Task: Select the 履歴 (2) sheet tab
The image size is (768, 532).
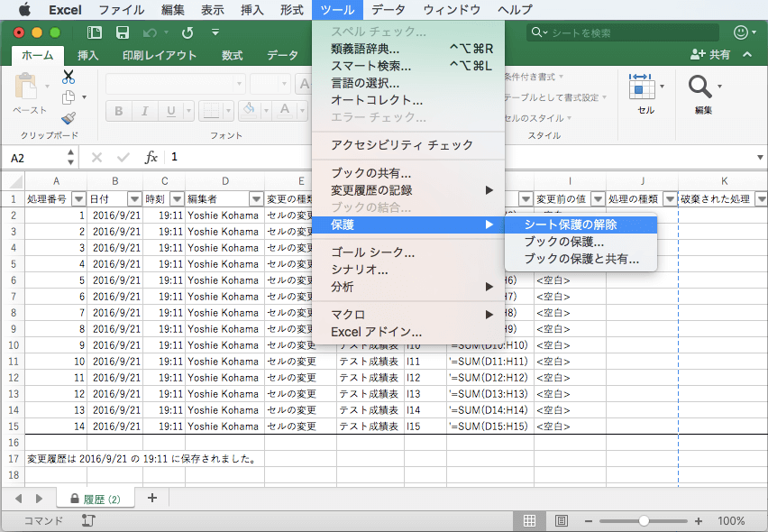Action: pos(96,500)
